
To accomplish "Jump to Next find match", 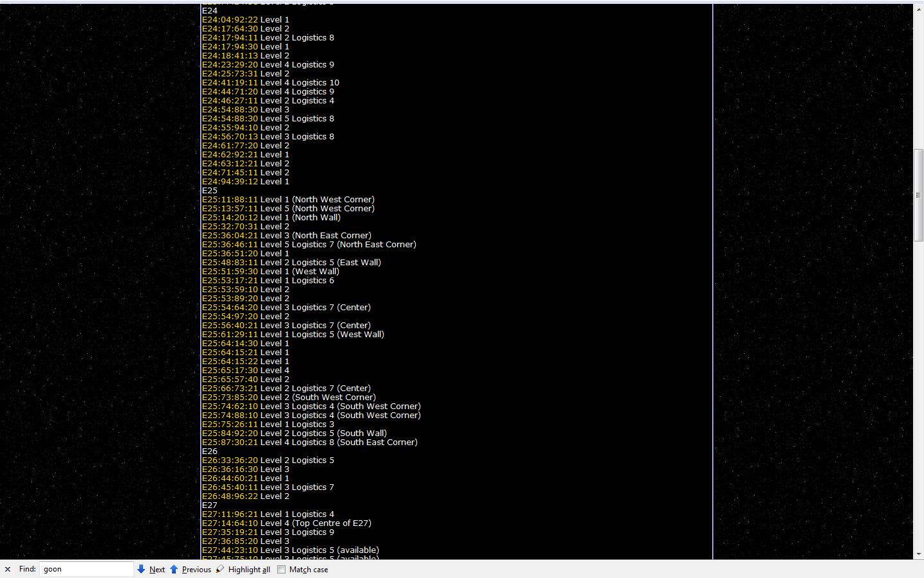I will [151, 569].
